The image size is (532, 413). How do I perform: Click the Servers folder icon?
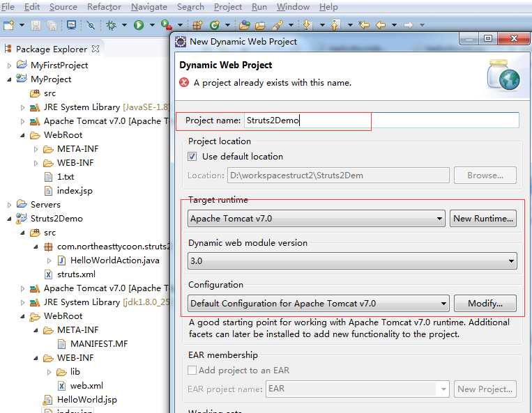(22, 204)
